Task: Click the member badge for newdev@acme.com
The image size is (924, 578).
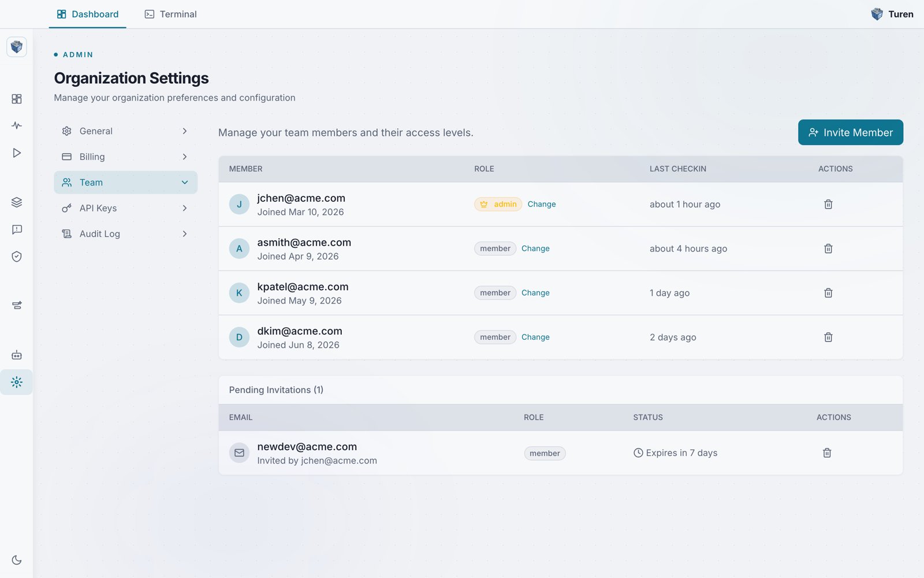Action: click(545, 453)
